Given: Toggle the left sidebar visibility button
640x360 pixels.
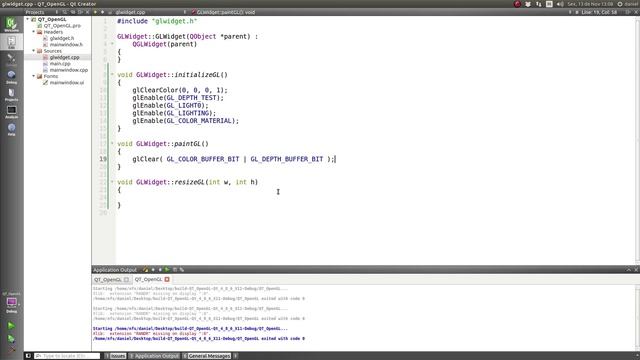Looking at the screenshot, I should coord(28,356).
